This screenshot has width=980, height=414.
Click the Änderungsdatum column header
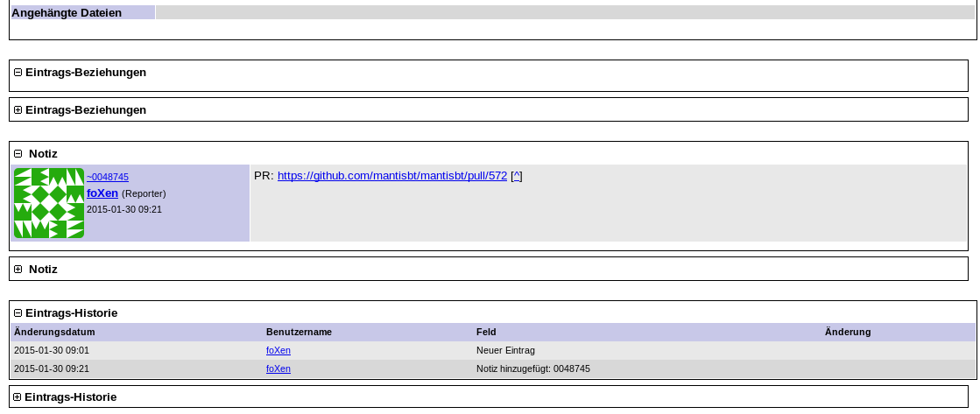pyautogui.click(x=54, y=332)
